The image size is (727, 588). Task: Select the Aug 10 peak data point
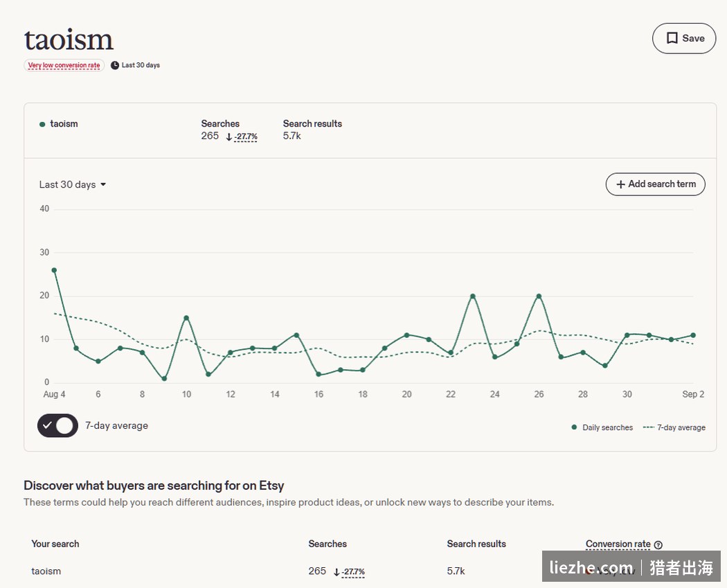186,318
